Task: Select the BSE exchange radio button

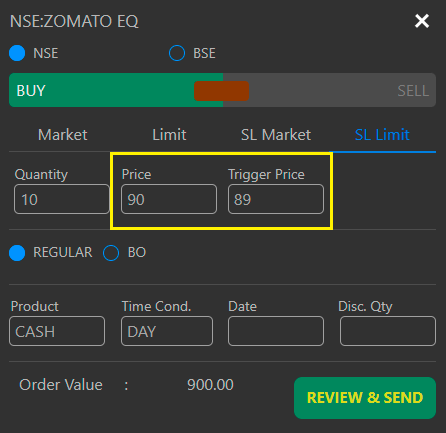Action: click(x=177, y=53)
